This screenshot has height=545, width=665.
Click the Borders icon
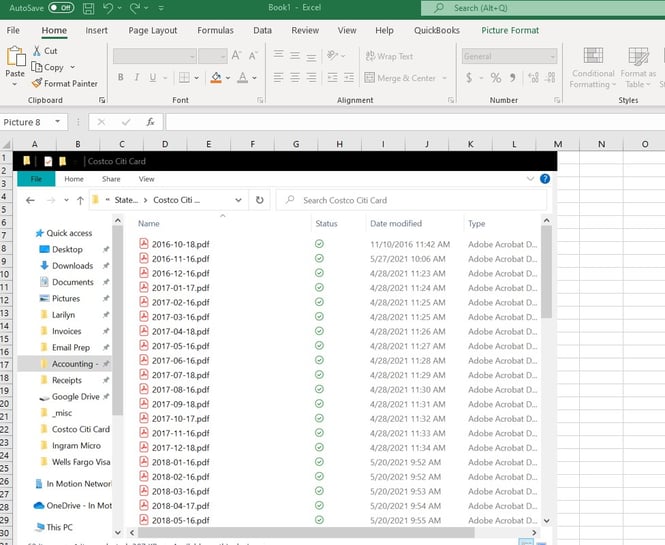[184, 78]
